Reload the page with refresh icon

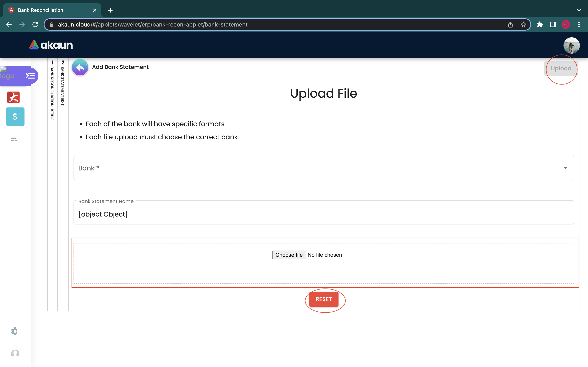[35, 24]
